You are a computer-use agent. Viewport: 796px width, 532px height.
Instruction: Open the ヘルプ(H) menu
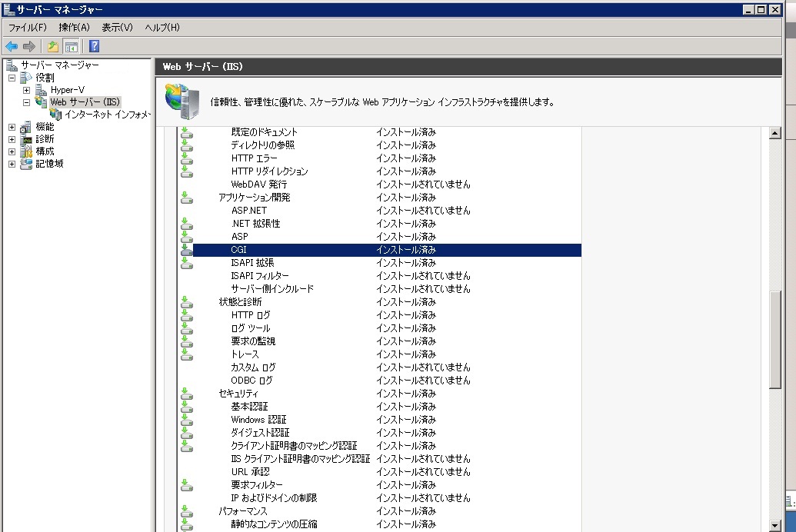(x=162, y=28)
